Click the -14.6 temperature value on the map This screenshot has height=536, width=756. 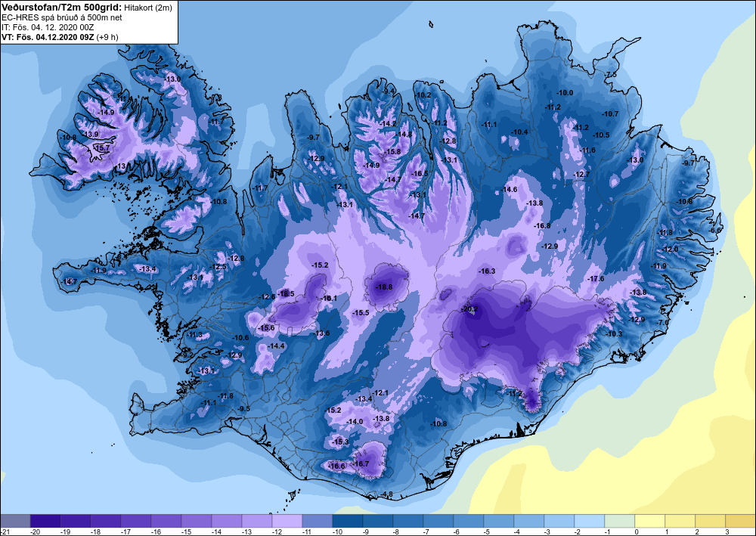point(509,190)
